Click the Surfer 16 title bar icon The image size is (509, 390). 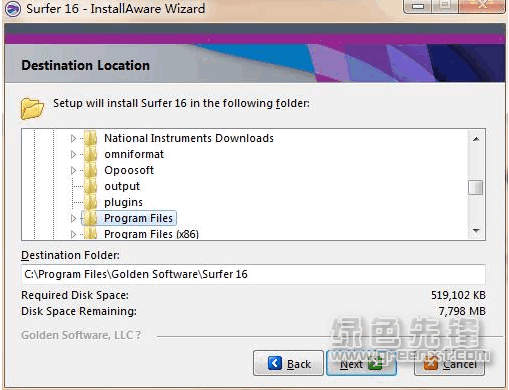13,8
